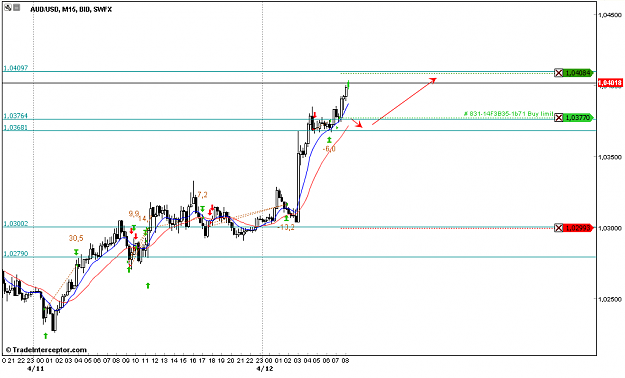Click the 1,02500 price axis label
This screenshot has height=378, width=625.
point(609,299)
